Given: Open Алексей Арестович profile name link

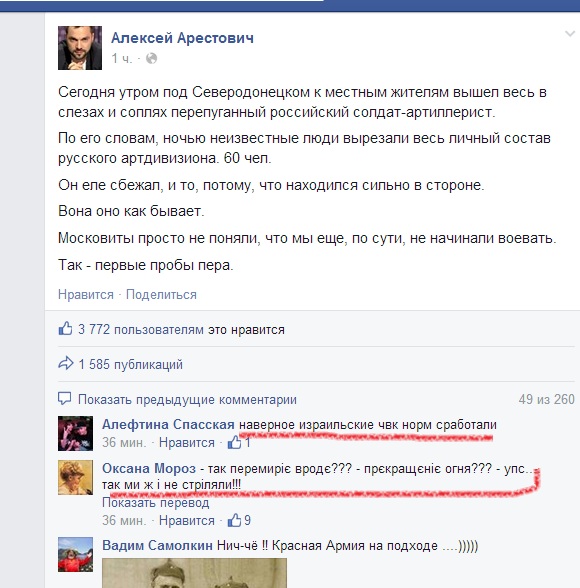Looking at the screenshot, I should (182, 38).
